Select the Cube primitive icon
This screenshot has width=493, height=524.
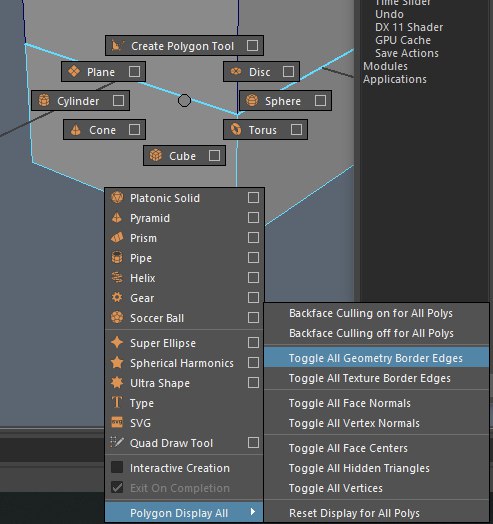155,155
